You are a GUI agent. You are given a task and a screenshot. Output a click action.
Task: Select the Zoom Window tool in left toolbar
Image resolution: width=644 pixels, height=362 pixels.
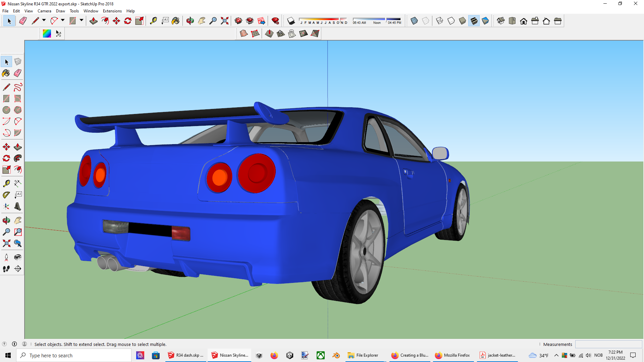click(18, 232)
